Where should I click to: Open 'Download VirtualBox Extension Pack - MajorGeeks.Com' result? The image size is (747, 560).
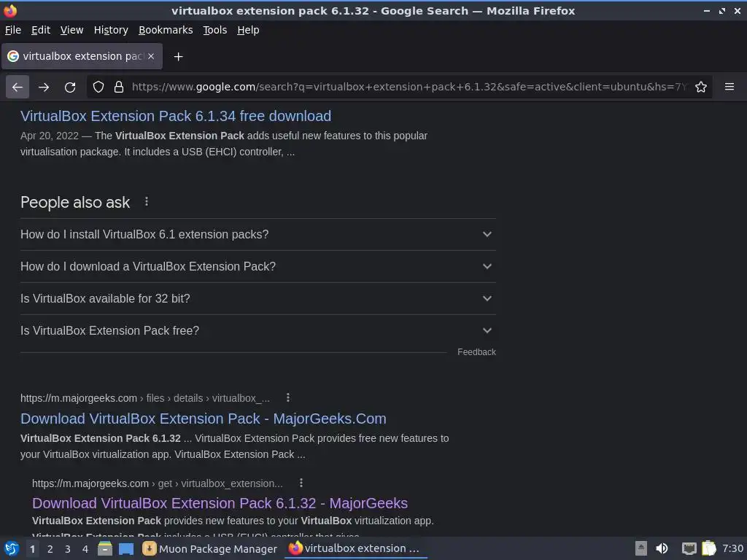point(204,419)
